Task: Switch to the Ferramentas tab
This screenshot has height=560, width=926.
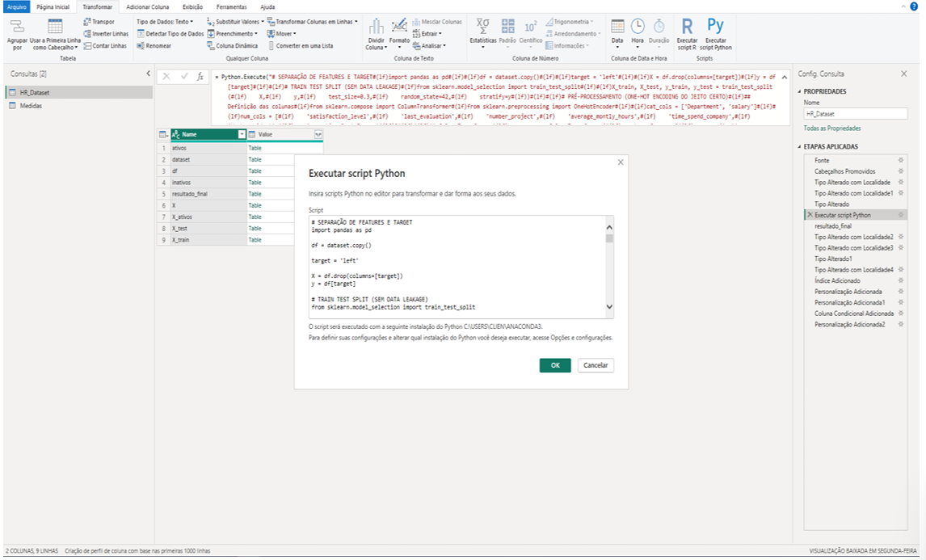Action: pyautogui.click(x=231, y=7)
